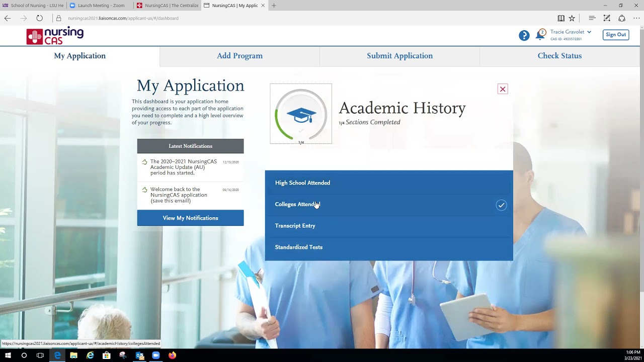Click the View My Notifications button
644x362 pixels.
(x=190, y=218)
